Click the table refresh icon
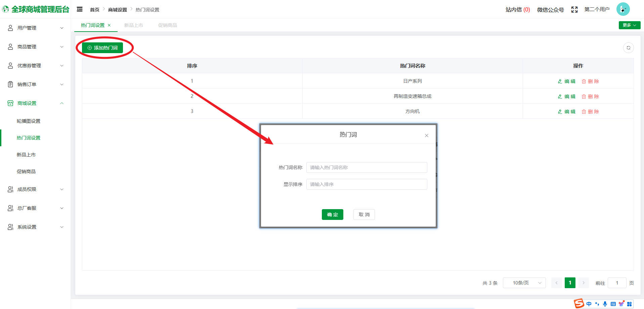The height and width of the screenshot is (309, 644). click(x=628, y=48)
